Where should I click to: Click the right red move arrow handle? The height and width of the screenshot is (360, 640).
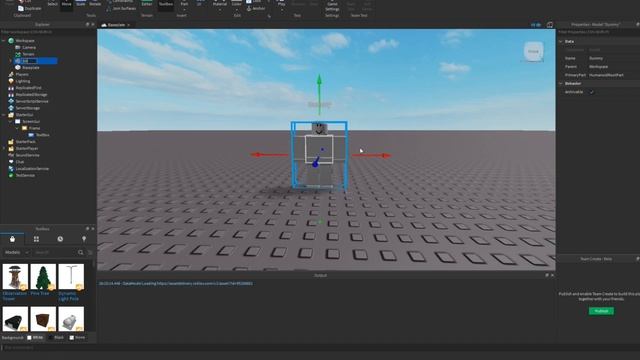coord(384,155)
